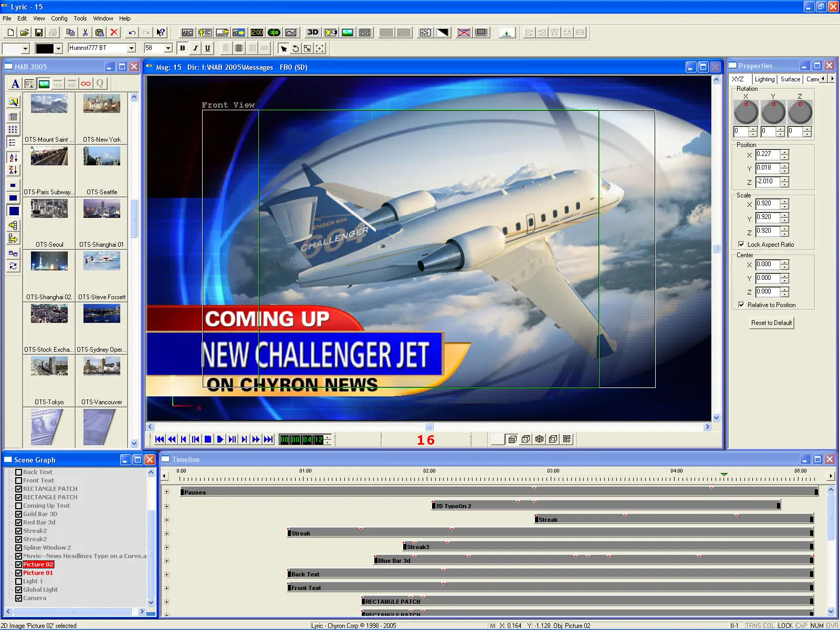Uncheck the Red Bar 3d node
840x630 pixels.
click(19, 522)
